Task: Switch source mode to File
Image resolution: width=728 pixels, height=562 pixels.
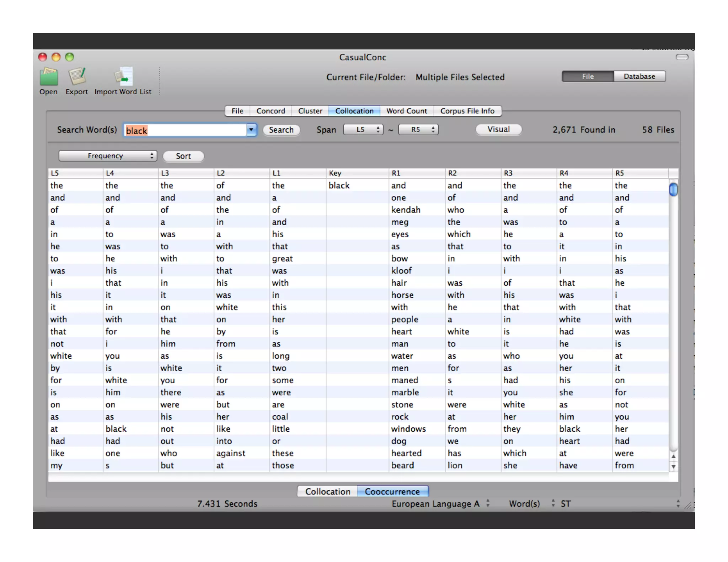Action: pos(588,76)
